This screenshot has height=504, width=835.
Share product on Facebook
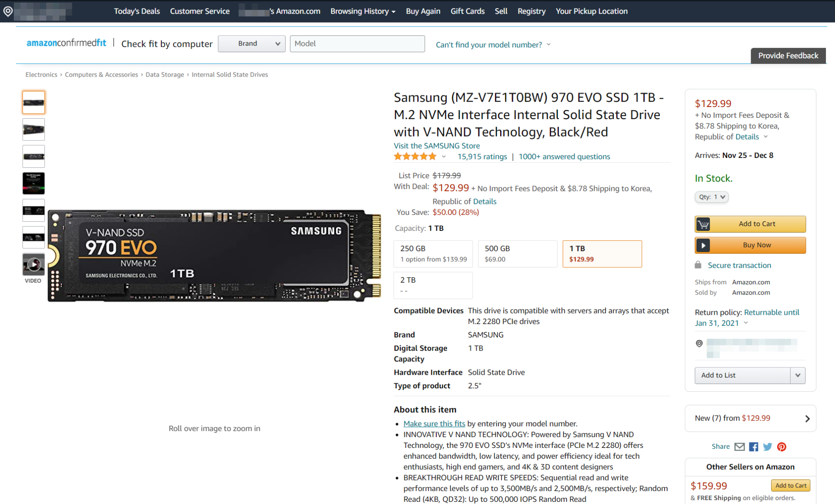[x=754, y=447]
